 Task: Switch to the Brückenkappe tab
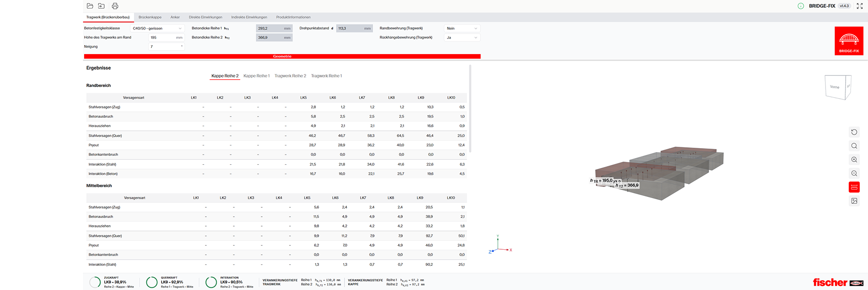click(150, 17)
